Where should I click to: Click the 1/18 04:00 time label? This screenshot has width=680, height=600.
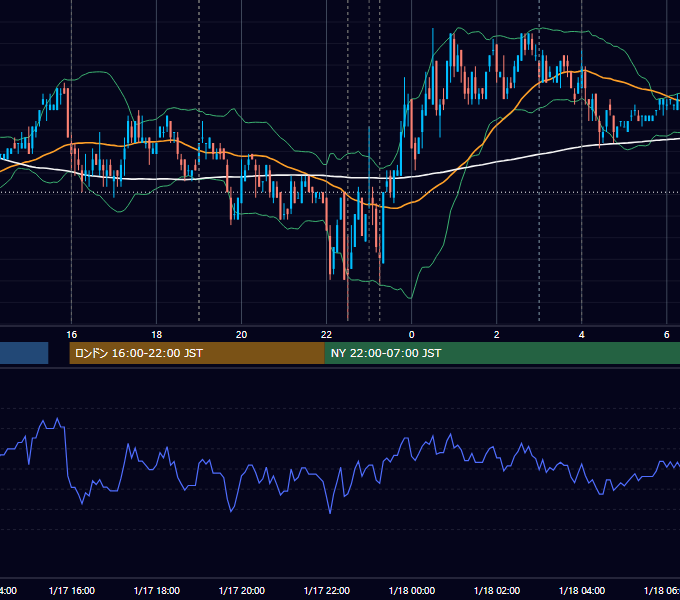point(582,590)
